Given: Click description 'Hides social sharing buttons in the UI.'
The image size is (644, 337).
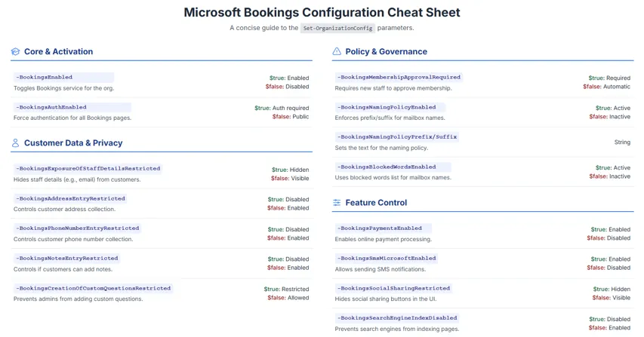Looking at the screenshot, I should coord(386,299).
